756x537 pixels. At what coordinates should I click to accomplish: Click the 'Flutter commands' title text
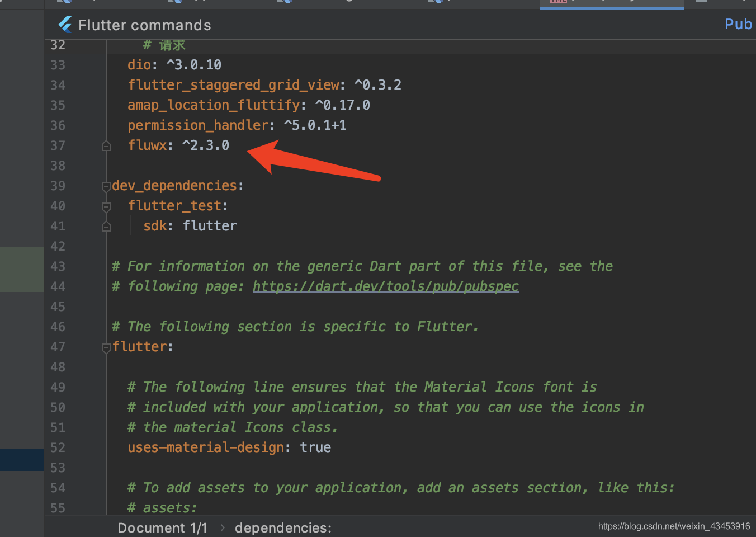pyautogui.click(x=145, y=25)
